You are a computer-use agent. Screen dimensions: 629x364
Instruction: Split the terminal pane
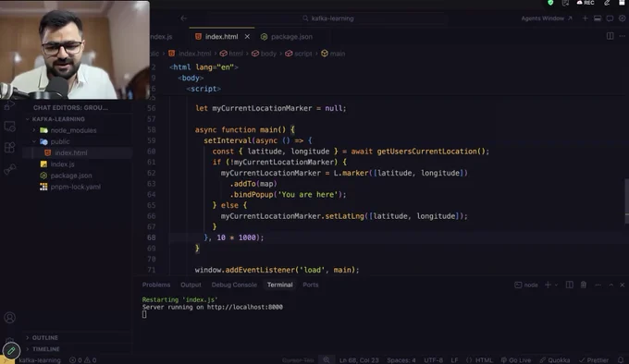point(569,285)
